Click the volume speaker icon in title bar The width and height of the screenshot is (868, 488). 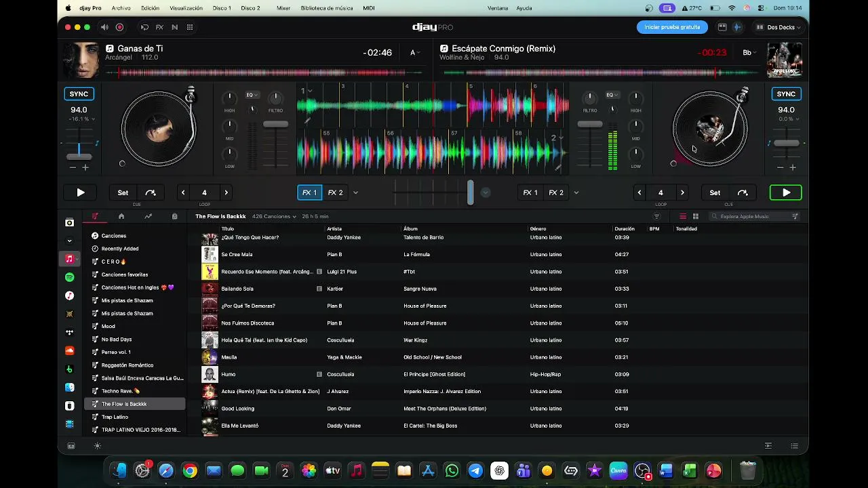click(x=104, y=27)
